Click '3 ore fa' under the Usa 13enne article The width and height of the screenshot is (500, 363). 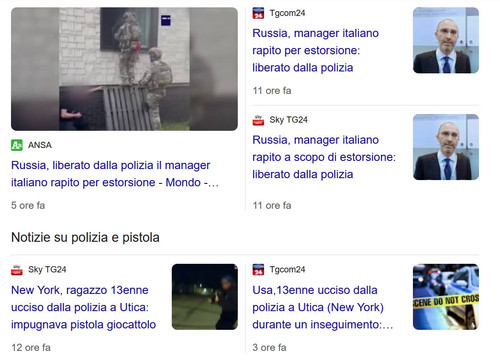pyautogui.click(x=269, y=347)
